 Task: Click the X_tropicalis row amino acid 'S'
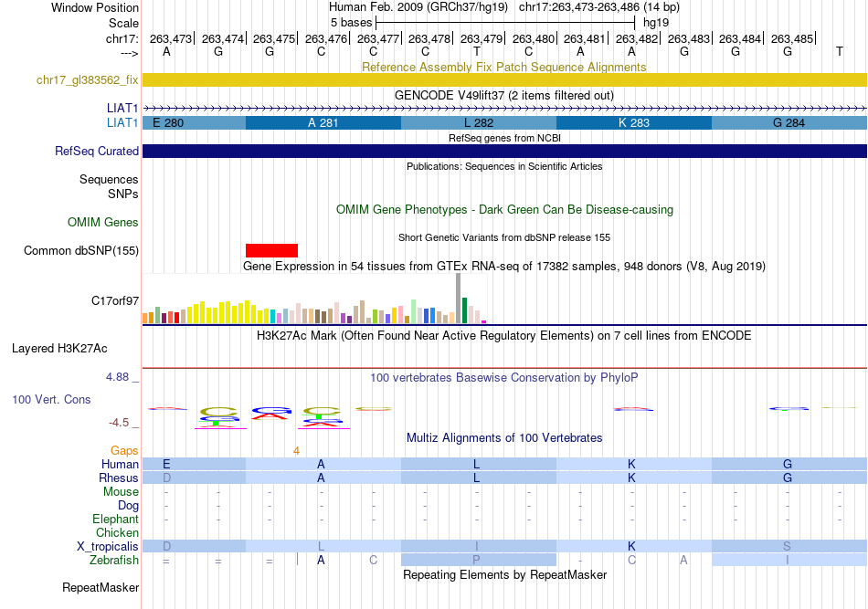(x=788, y=547)
